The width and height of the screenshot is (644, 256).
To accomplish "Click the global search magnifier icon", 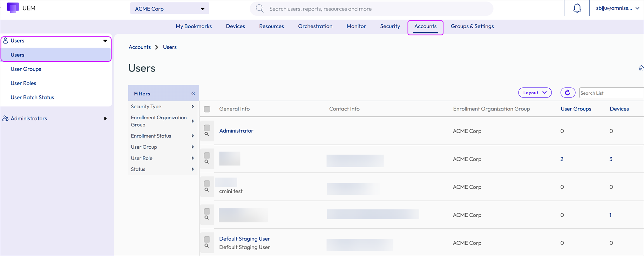I will 259,8.
